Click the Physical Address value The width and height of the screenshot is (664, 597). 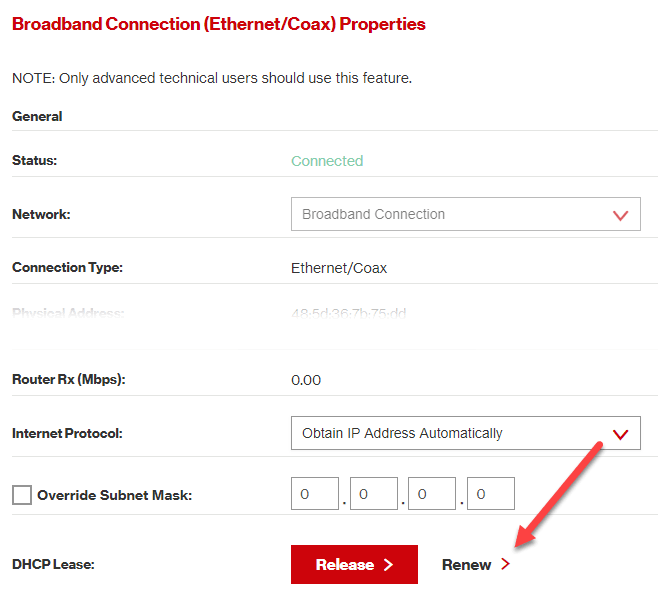click(x=348, y=314)
